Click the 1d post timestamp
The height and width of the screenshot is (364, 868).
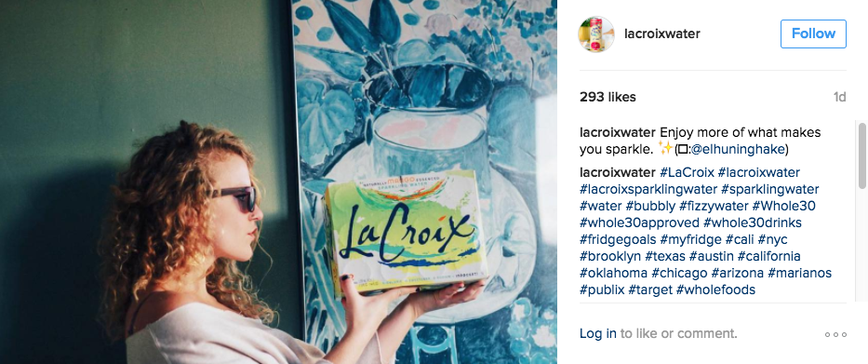840,97
